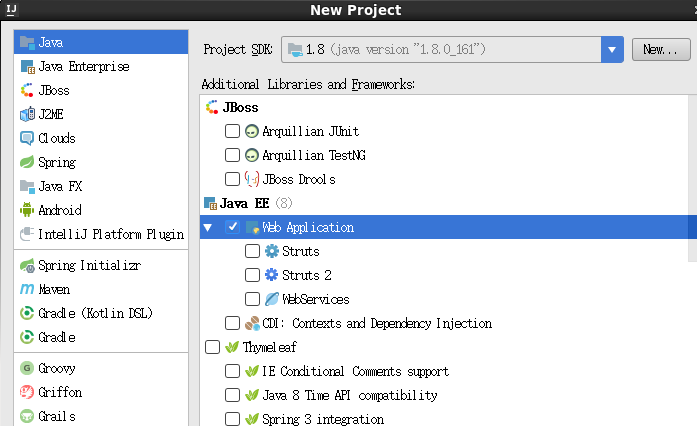Click the Gradle (Kotlin DSL) icon

click(x=27, y=313)
